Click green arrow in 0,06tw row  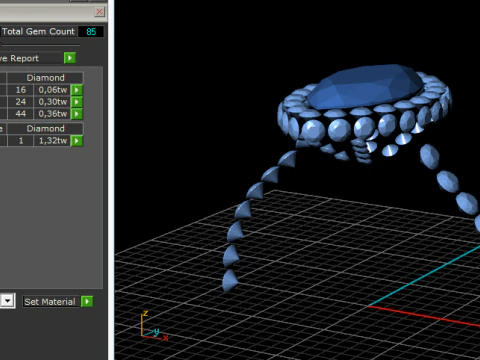[x=77, y=90]
